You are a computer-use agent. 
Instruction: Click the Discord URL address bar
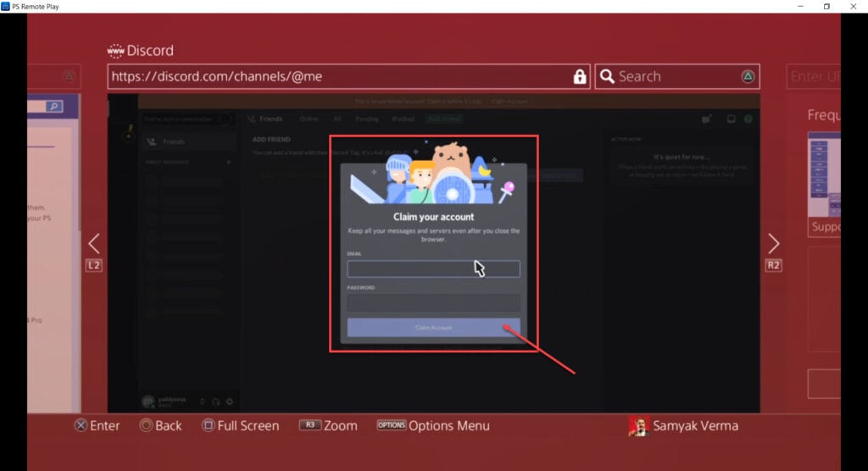click(x=348, y=76)
